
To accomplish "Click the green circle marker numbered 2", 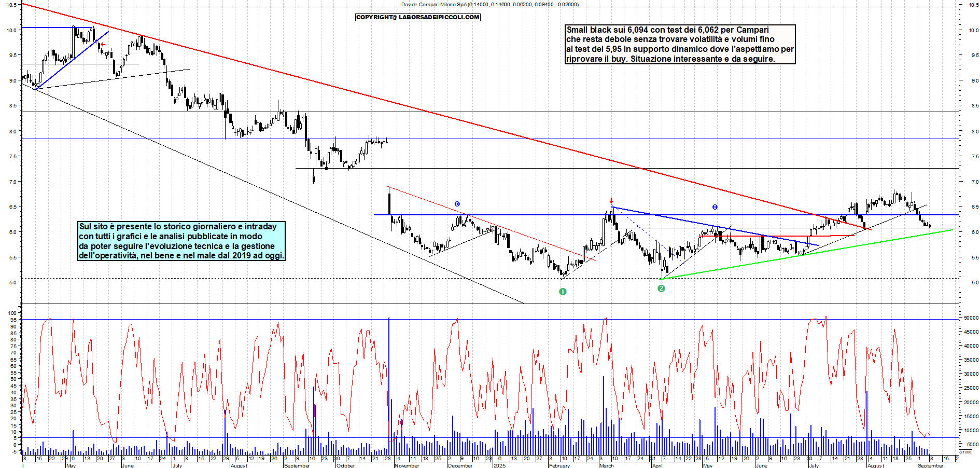I will (661, 288).
